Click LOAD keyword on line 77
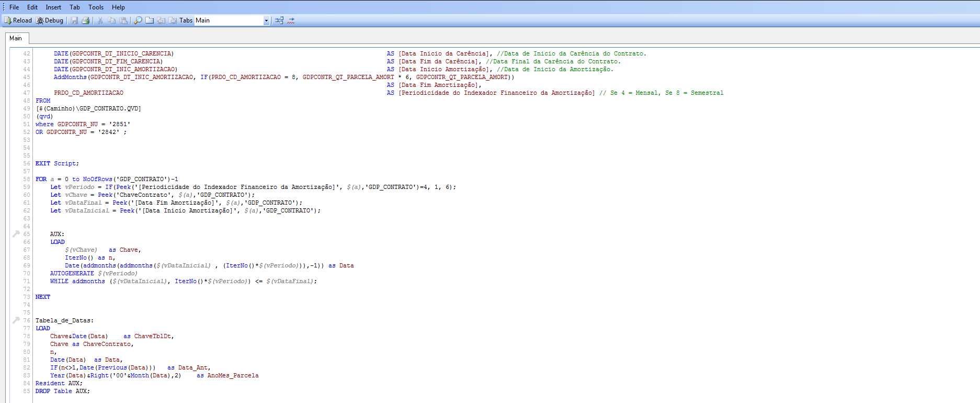 coord(43,328)
